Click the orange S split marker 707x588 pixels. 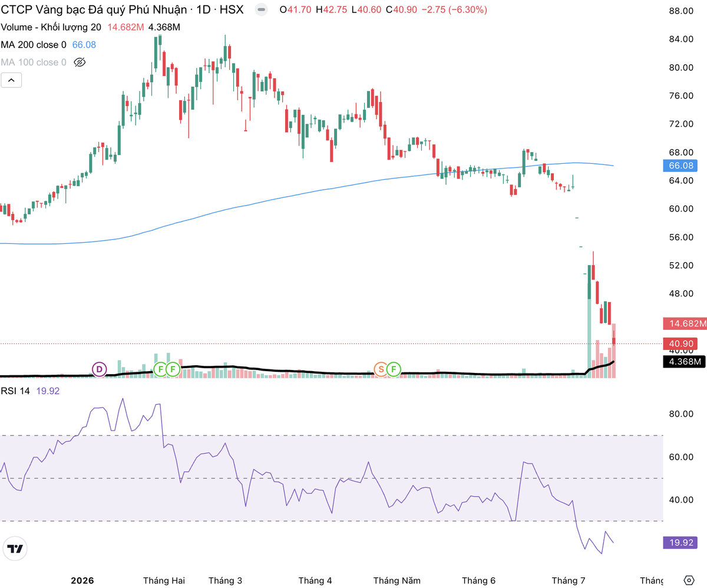tap(381, 369)
